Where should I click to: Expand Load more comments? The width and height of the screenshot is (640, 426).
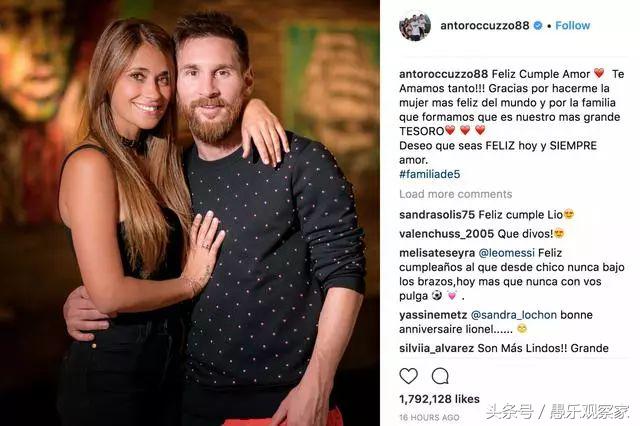456,194
